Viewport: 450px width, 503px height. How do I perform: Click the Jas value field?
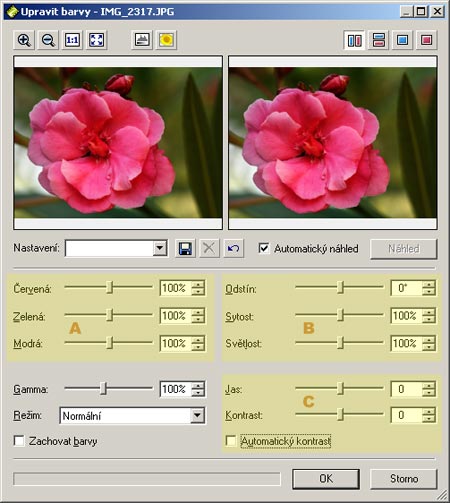pyautogui.click(x=406, y=389)
